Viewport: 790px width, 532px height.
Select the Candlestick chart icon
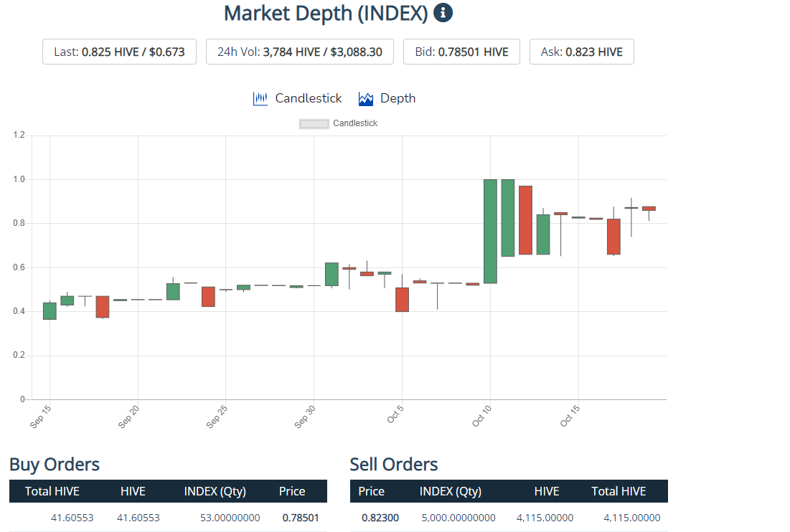[260, 99]
